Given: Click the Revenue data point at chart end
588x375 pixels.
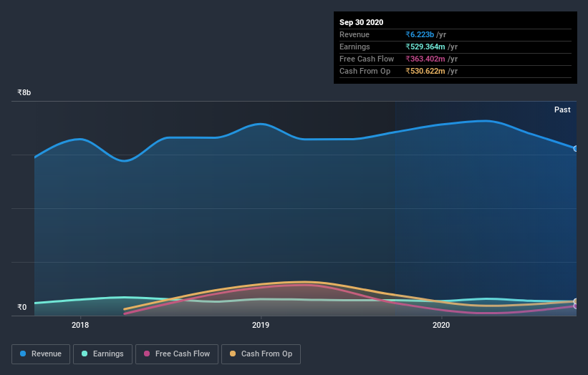Looking at the screenshot, I should pos(576,149).
